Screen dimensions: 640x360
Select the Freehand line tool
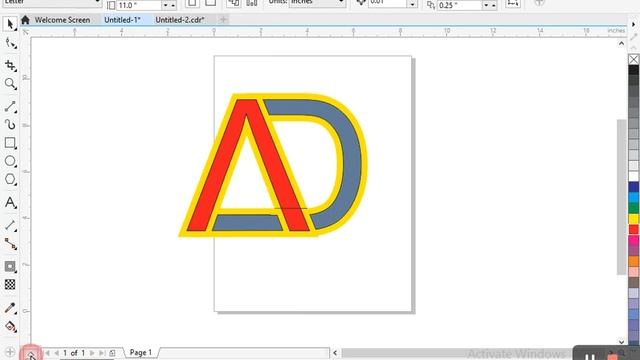click(x=10, y=107)
